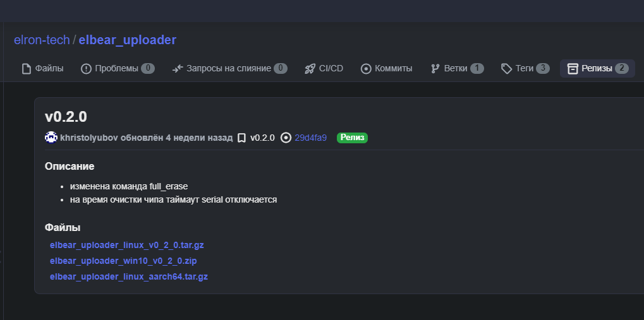Go to the elron-tech organization page
The width and height of the screenshot is (644, 320).
(42, 40)
